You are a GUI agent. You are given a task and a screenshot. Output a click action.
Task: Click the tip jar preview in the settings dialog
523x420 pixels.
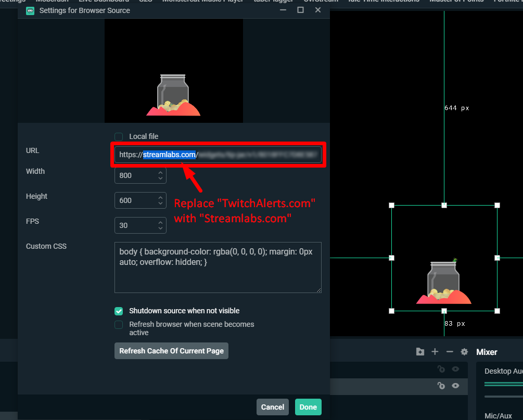(x=173, y=95)
